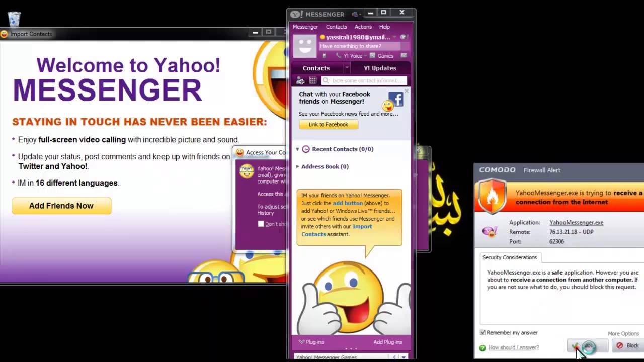This screenshot has height=362, width=644.
Task: Click the Block button in firewall alert
Action: pos(627,345)
